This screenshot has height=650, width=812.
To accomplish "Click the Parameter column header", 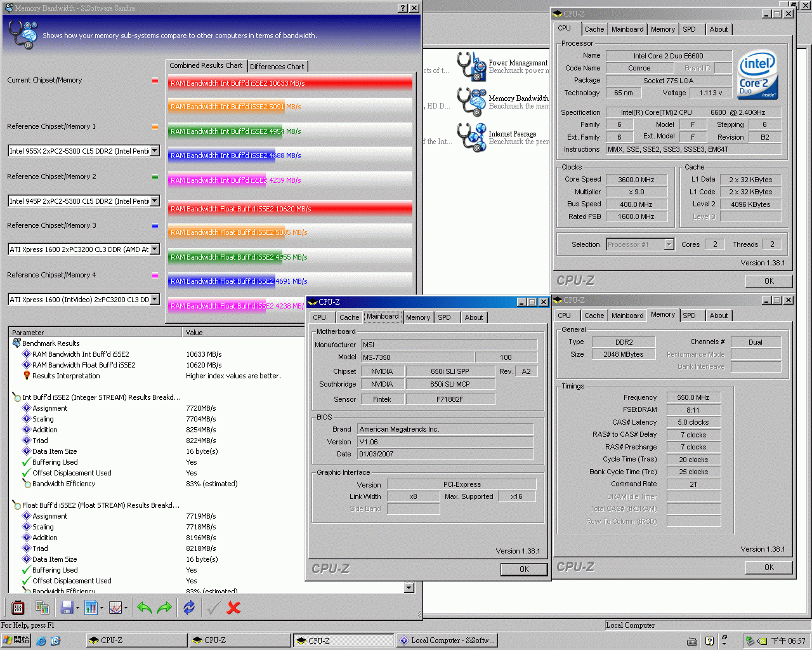I will coord(96,333).
